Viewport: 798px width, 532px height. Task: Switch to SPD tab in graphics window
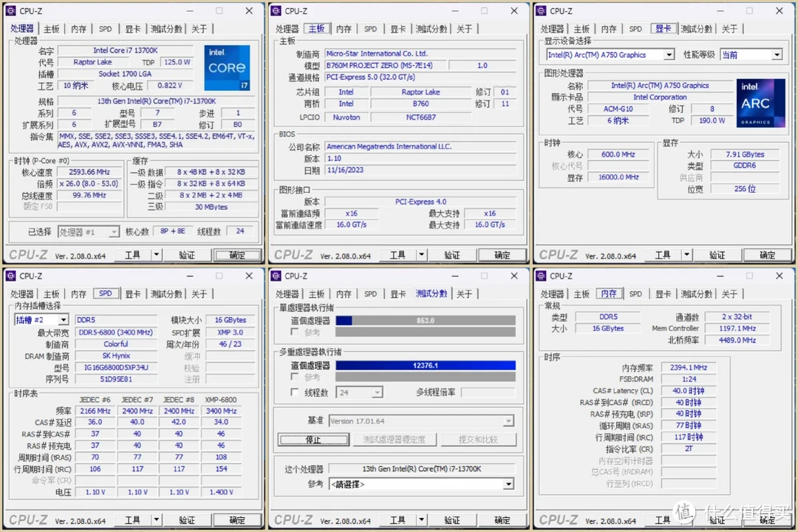[x=635, y=29]
